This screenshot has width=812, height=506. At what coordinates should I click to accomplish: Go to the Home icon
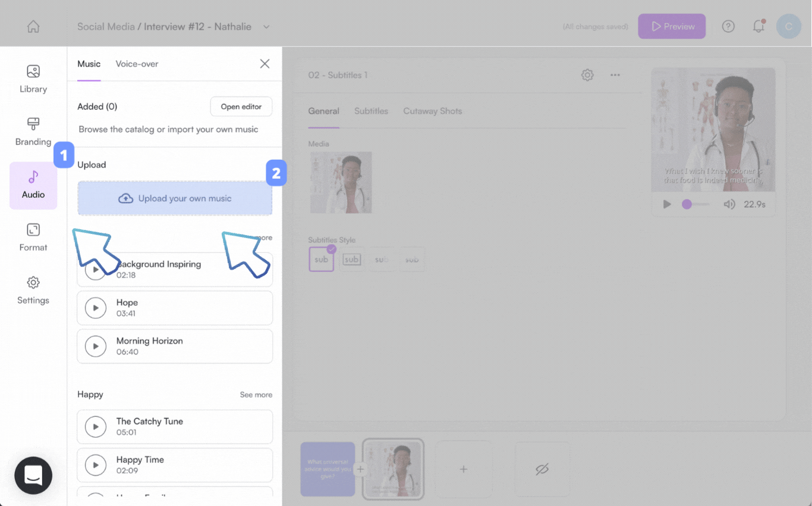[x=33, y=27]
